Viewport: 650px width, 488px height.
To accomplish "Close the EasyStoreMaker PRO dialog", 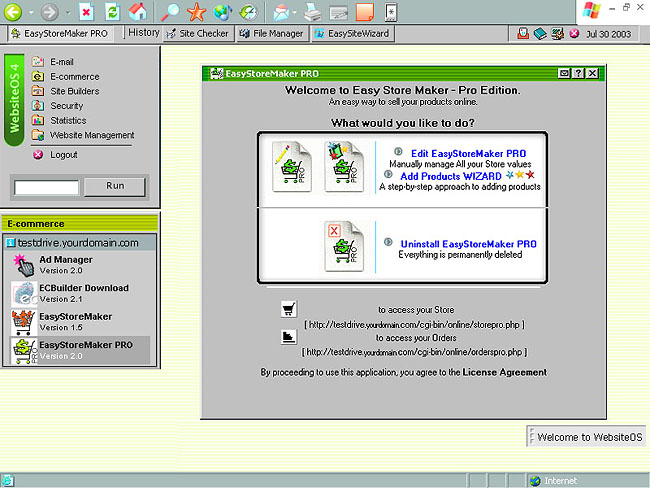I will click(593, 73).
